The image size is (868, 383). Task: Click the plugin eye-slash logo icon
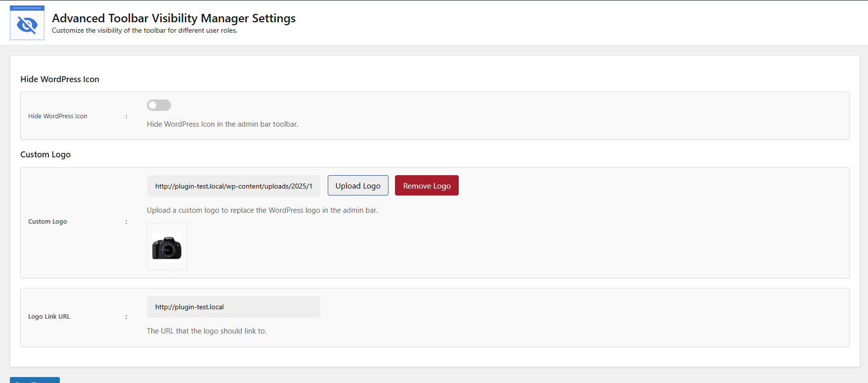pos(27,23)
